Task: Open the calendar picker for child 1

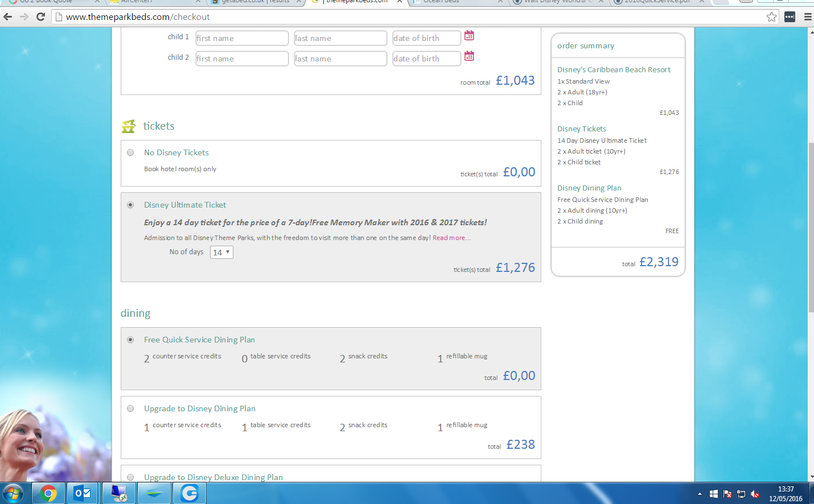Action: (469, 36)
